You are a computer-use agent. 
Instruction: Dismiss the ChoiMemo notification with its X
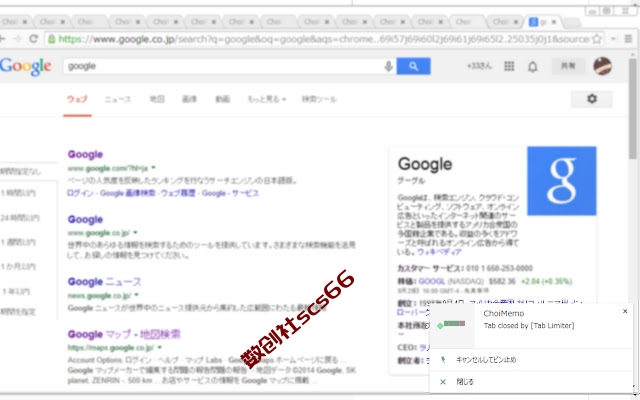(624, 311)
